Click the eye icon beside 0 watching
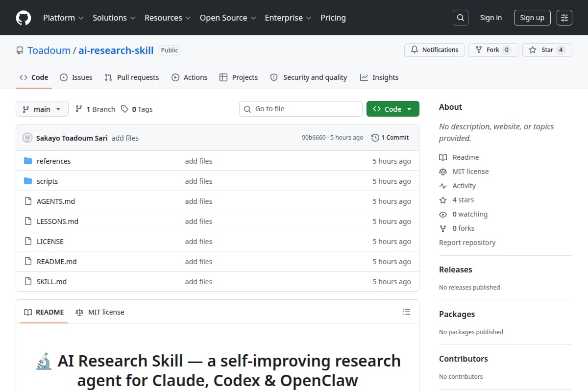 click(x=443, y=214)
